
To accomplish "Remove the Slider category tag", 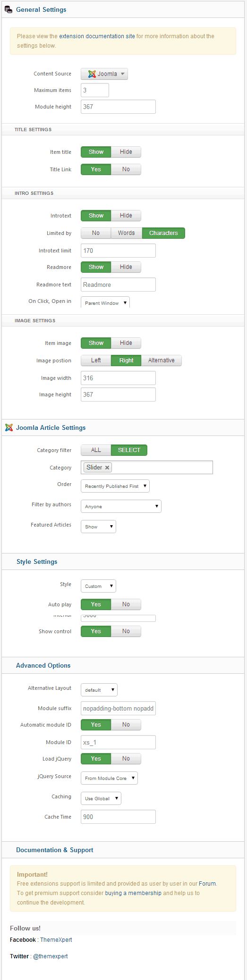I will click(x=107, y=468).
